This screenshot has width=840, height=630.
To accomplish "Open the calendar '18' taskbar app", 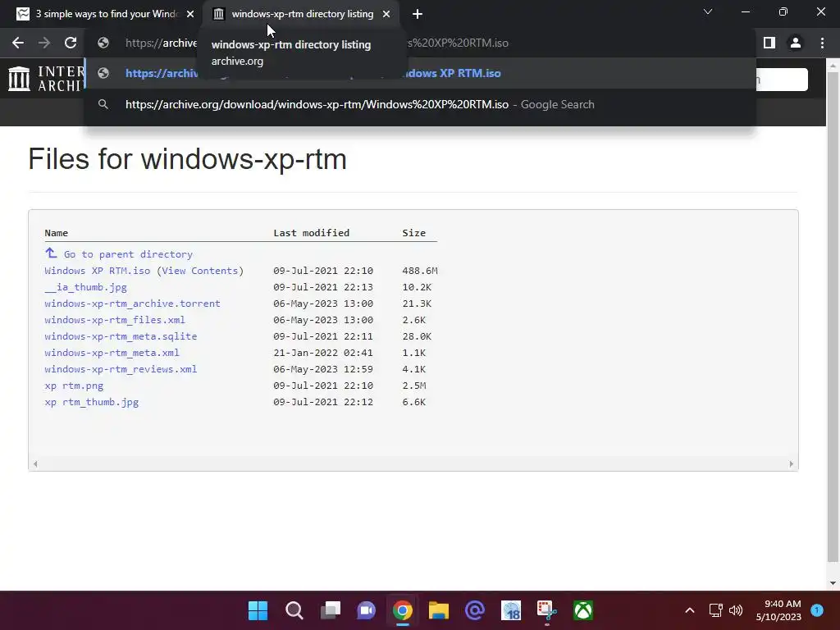I will pyautogui.click(x=511, y=610).
